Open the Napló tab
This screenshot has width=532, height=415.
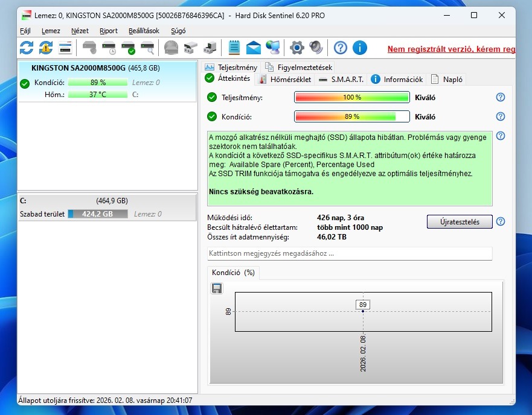pos(446,80)
